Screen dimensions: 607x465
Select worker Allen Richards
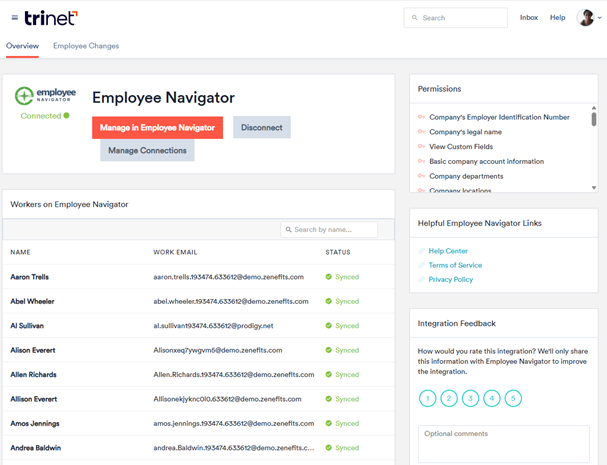coord(33,374)
